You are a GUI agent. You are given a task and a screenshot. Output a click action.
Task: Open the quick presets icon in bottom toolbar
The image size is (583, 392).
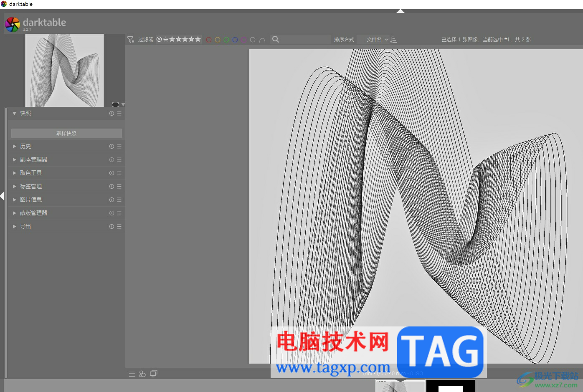(132, 374)
